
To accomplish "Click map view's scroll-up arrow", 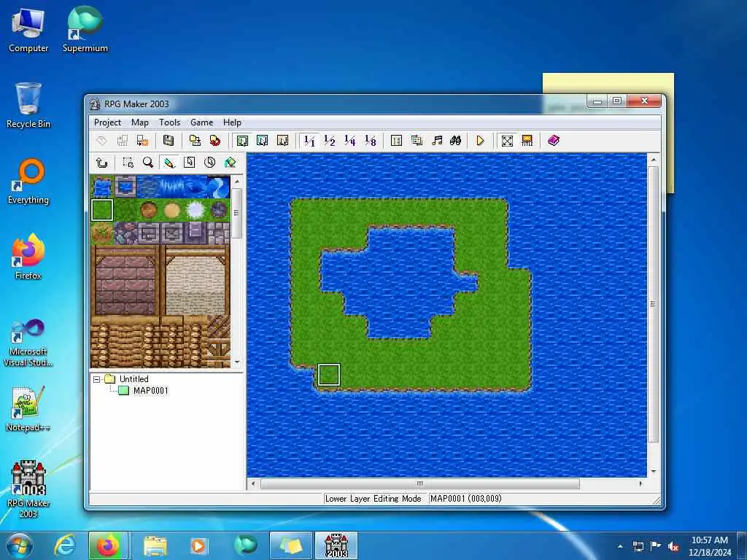I will [x=653, y=160].
